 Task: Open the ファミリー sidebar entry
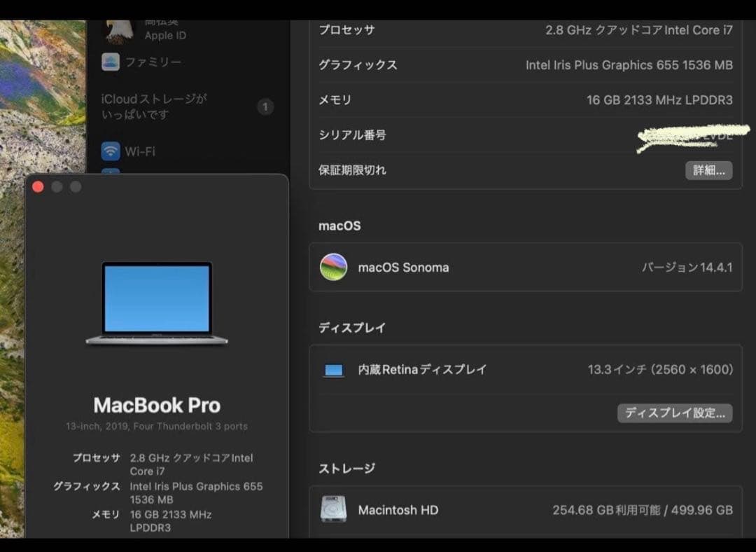(x=153, y=62)
